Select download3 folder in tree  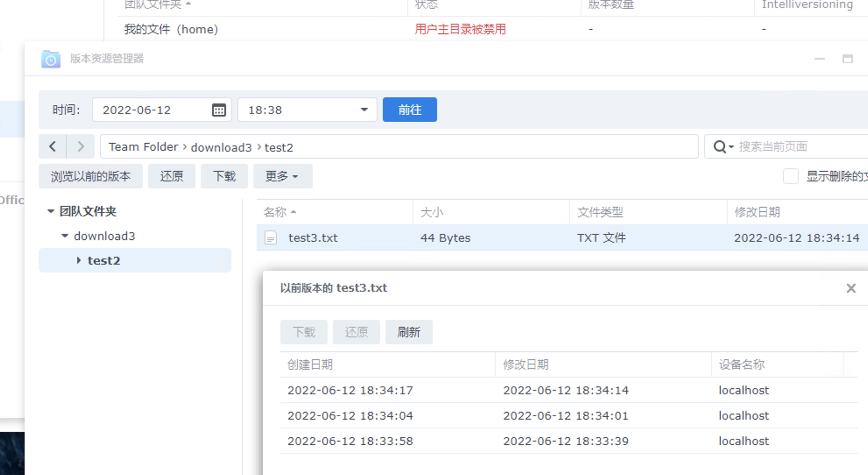pos(104,236)
